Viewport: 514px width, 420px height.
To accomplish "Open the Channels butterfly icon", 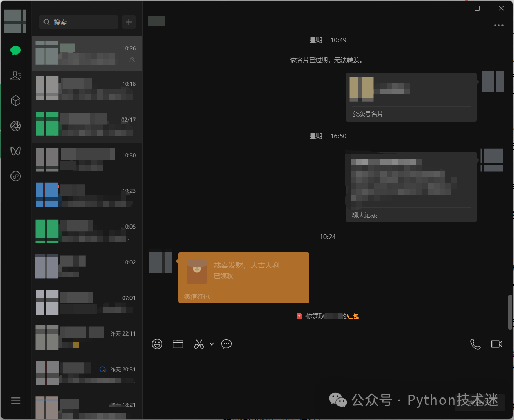I will (15, 151).
